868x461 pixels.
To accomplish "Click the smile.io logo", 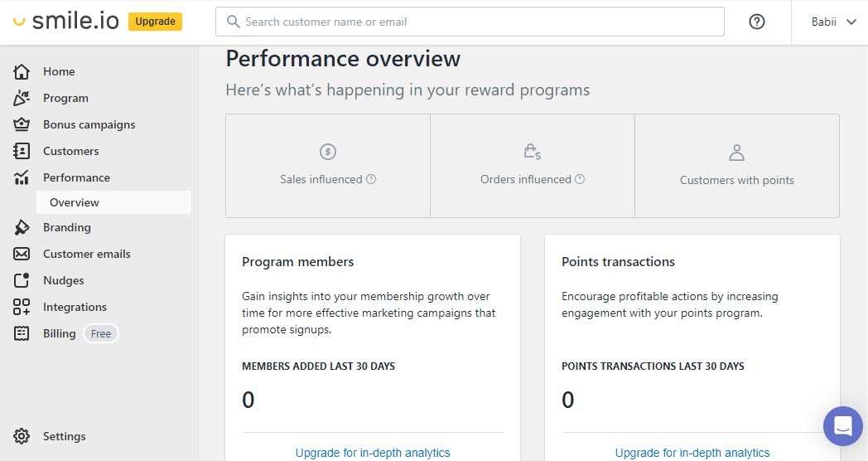I will pyautogui.click(x=66, y=22).
